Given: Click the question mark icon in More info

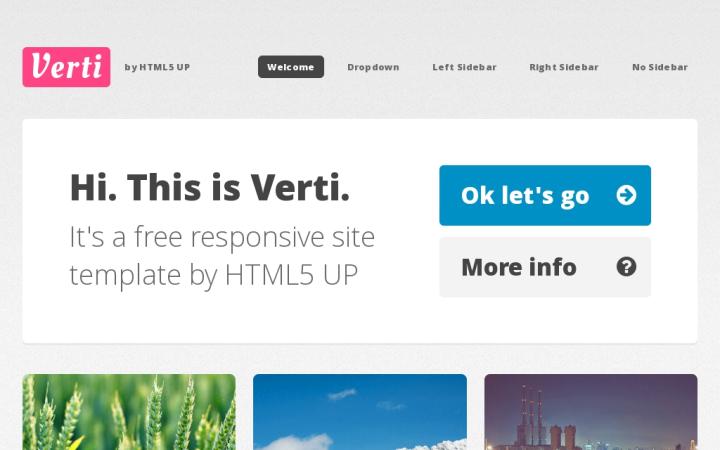Looking at the screenshot, I should 626,267.
